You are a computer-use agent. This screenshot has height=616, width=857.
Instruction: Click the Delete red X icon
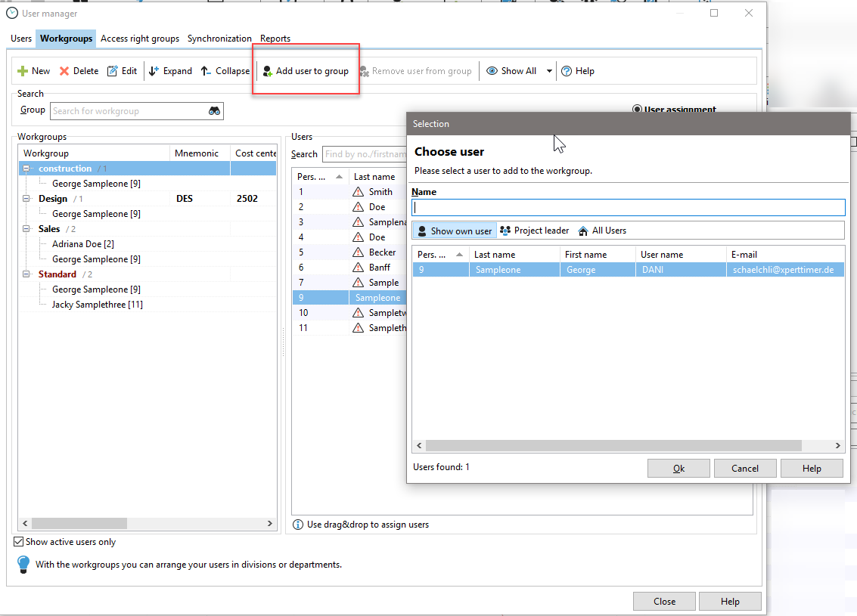[x=64, y=71]
